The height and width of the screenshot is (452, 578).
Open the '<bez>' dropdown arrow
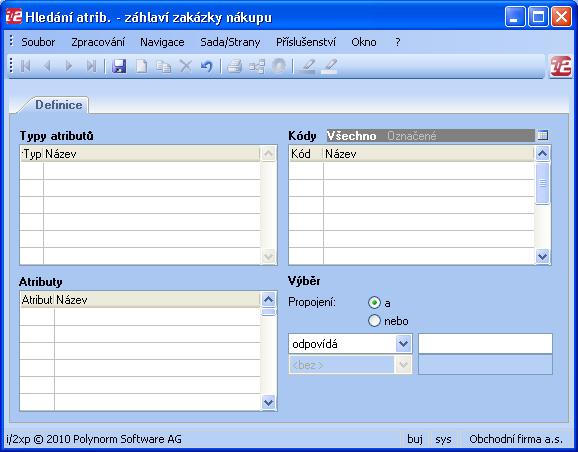[404, 365]
